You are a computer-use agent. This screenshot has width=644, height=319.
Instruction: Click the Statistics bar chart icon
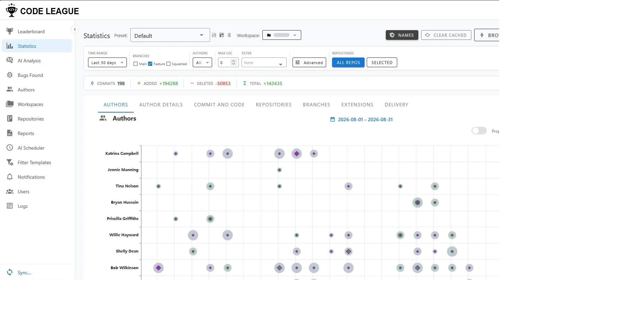10,46
